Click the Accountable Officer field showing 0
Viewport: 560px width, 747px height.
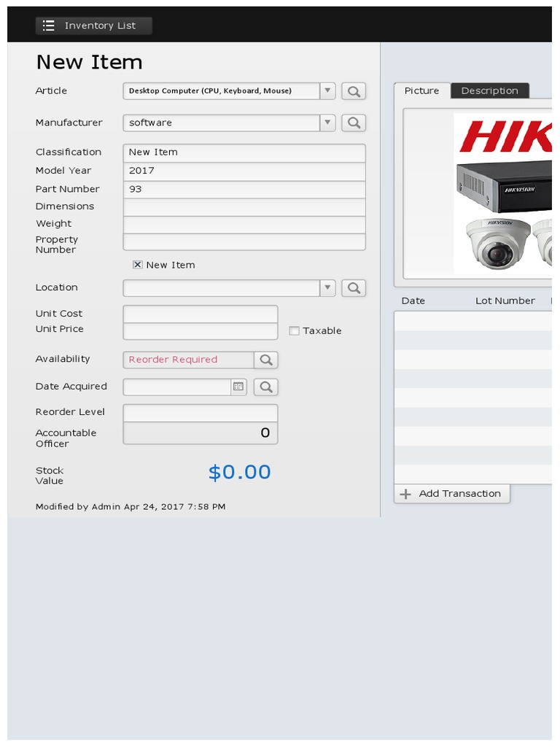click(x=201, y=433)
